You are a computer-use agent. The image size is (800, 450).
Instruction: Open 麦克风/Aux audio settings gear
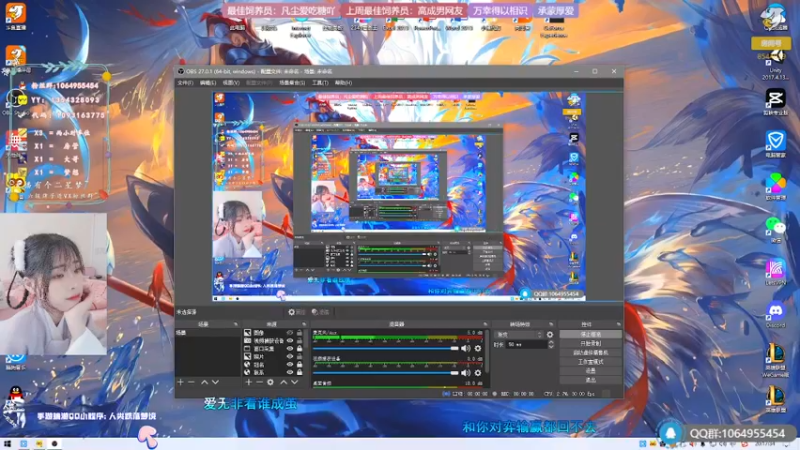[x=478, y=348]
